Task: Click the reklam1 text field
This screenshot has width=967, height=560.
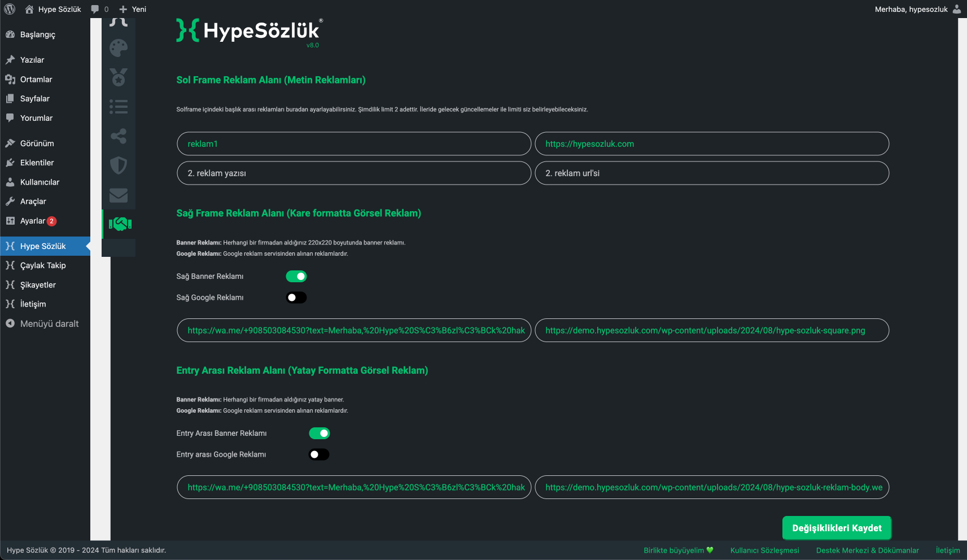Action: click(354, 144)
